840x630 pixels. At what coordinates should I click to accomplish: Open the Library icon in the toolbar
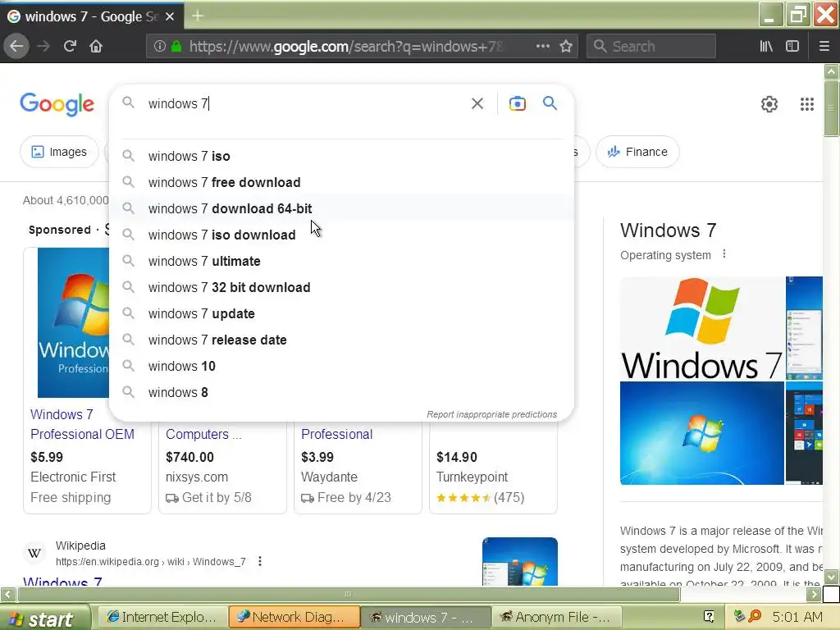[766, 47]
